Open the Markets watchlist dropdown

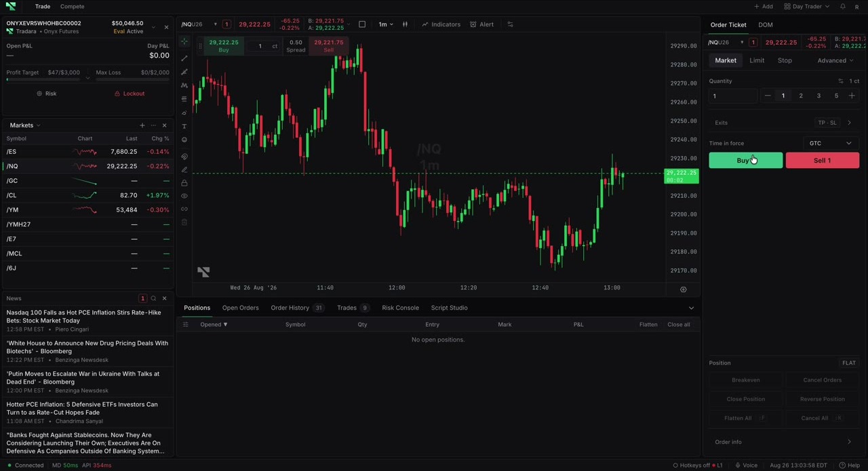[x=25, y=125]
